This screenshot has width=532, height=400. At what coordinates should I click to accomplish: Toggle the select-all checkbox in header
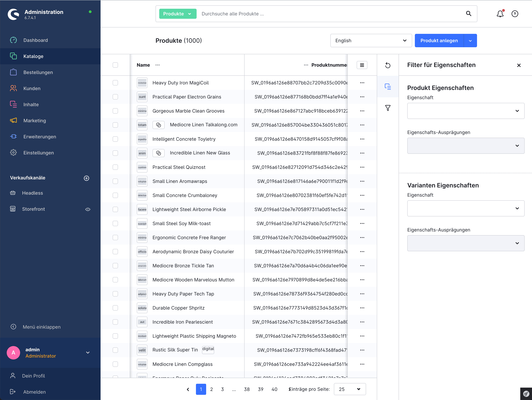pos(115,65)
